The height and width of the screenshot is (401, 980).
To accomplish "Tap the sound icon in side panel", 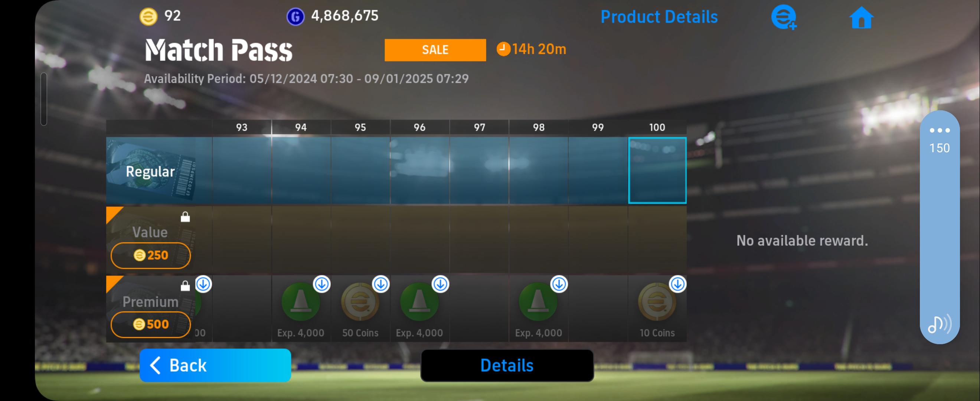I will point(940,324).
